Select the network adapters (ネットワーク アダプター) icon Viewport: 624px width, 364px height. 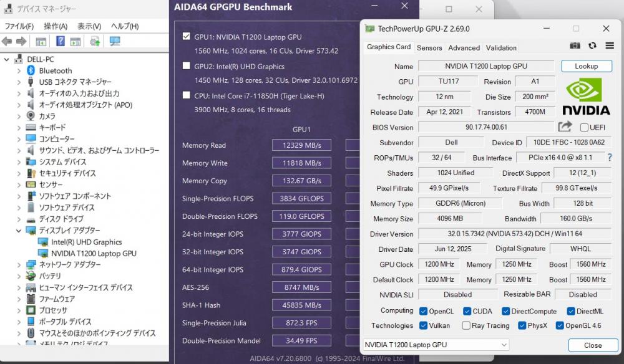point(31,265)
